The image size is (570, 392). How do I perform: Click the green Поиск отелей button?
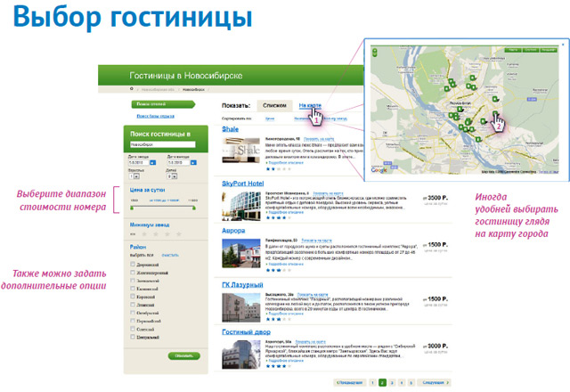tap(163, 104)
